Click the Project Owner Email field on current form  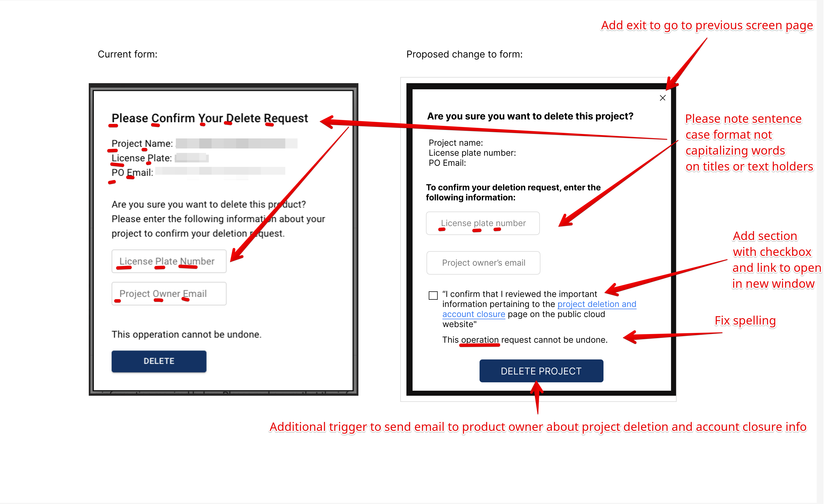pyautogui.click(x=171, y=294)
